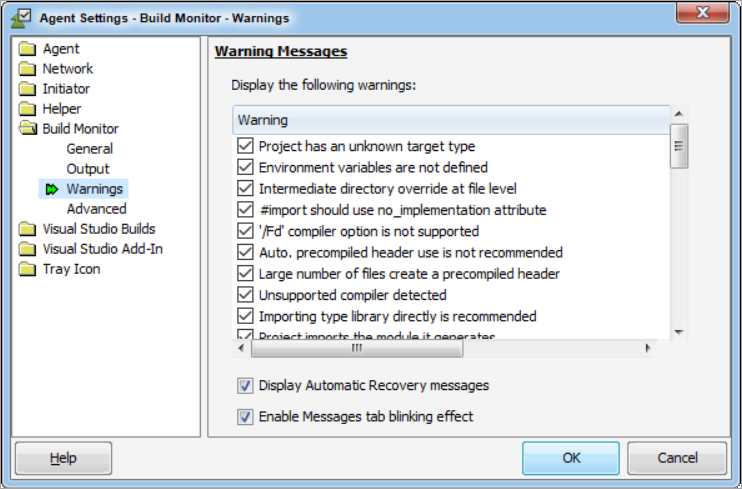Select Output under Build Monitor

[x=88, y=169]
